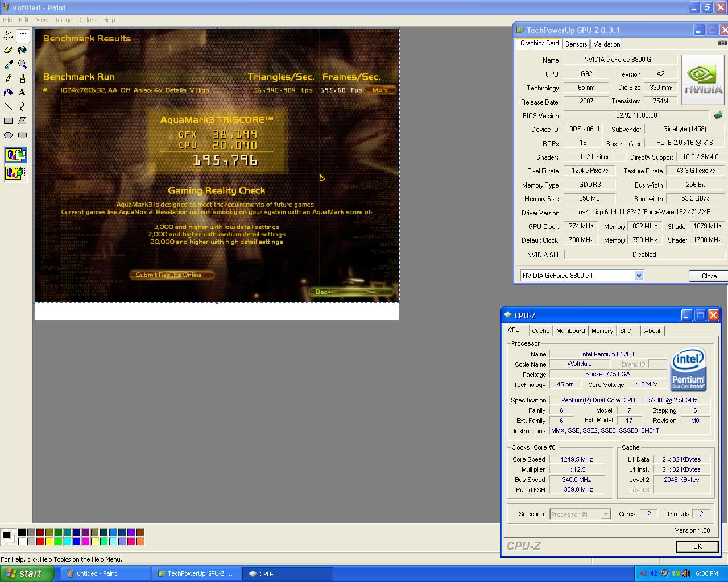Select the Graphics Card tab in GPU-Z

540,43
